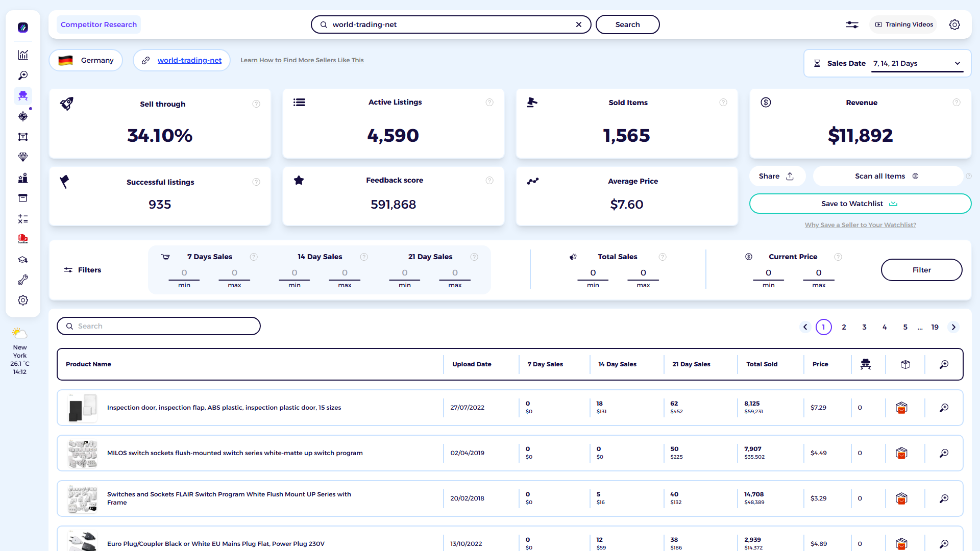Viewport: 980px width, 551px height.
Task: Open the app logo in sidebar
Action: click(23, 28)
